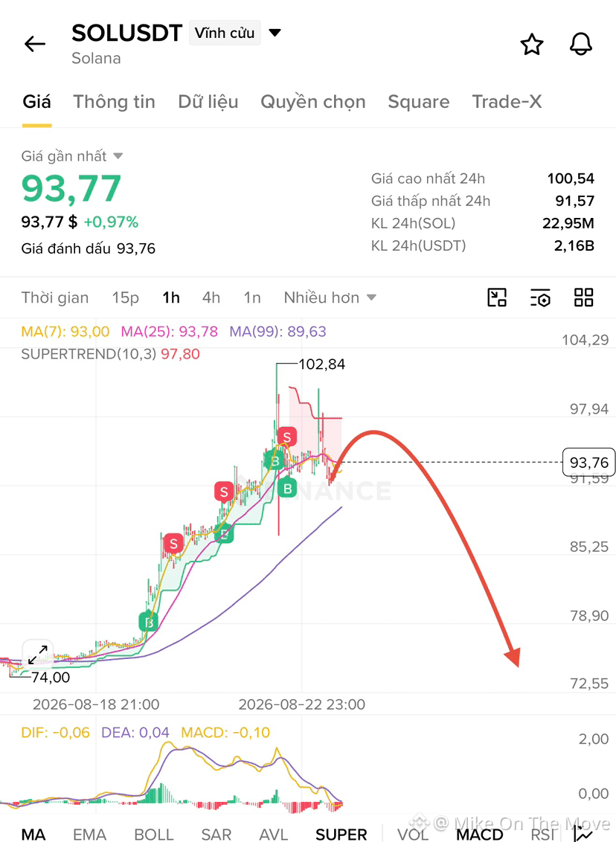This screenshot has width=616, height=842.
Task: Click the MA(25): 93,78 legend
Action: (169, 331)
